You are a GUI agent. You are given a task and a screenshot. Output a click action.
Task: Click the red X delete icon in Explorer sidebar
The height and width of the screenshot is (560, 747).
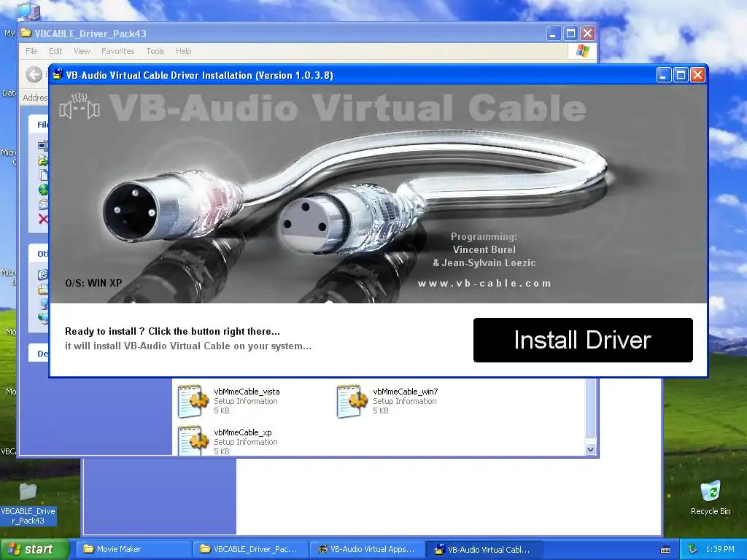coord(43,219)
